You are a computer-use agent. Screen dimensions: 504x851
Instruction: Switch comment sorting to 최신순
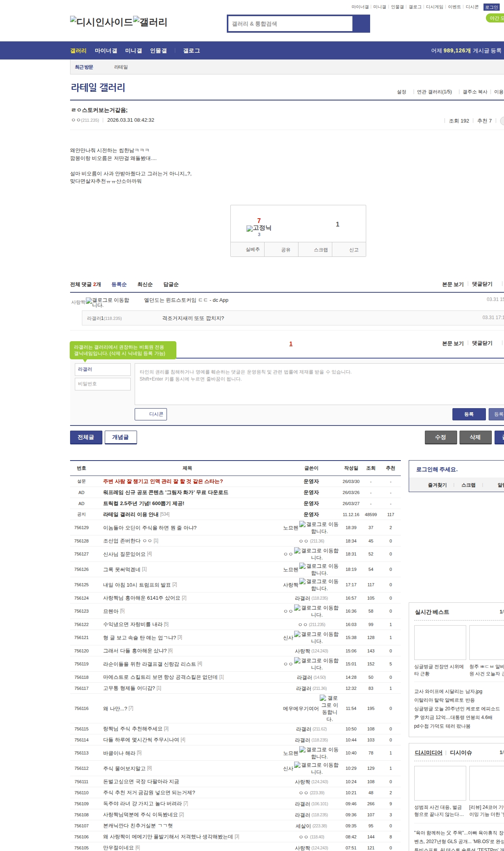tap(145, 284)
